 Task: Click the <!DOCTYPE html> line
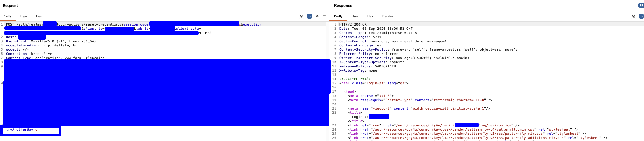point(355,79)
